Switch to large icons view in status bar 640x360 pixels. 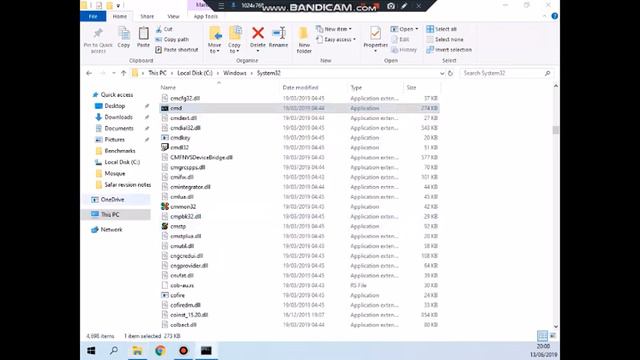[553, 336]
